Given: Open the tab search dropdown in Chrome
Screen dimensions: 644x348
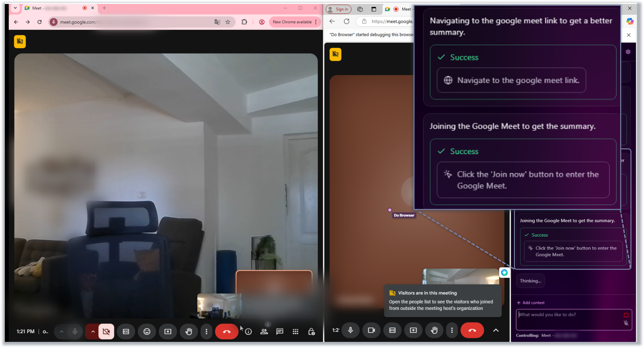Looking at the screenshot, I should [15, 8].
